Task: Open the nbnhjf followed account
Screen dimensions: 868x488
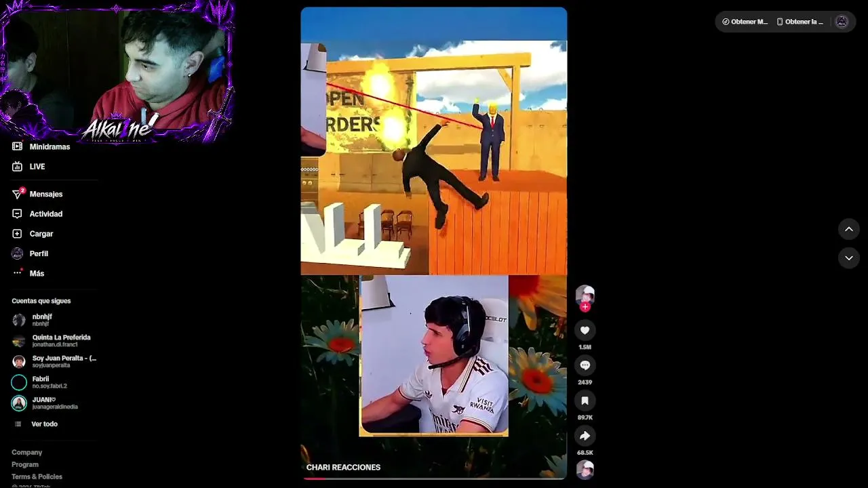Action: [54, 320]
